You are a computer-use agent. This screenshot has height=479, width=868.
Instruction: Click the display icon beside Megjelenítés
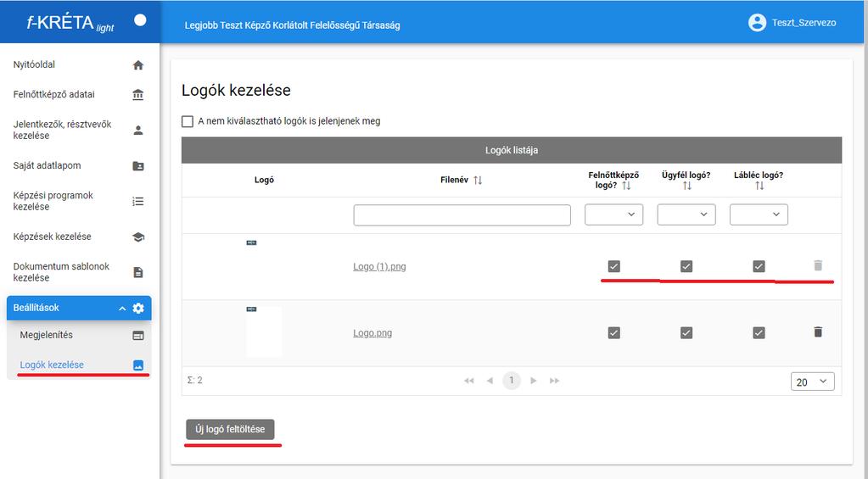138,336
